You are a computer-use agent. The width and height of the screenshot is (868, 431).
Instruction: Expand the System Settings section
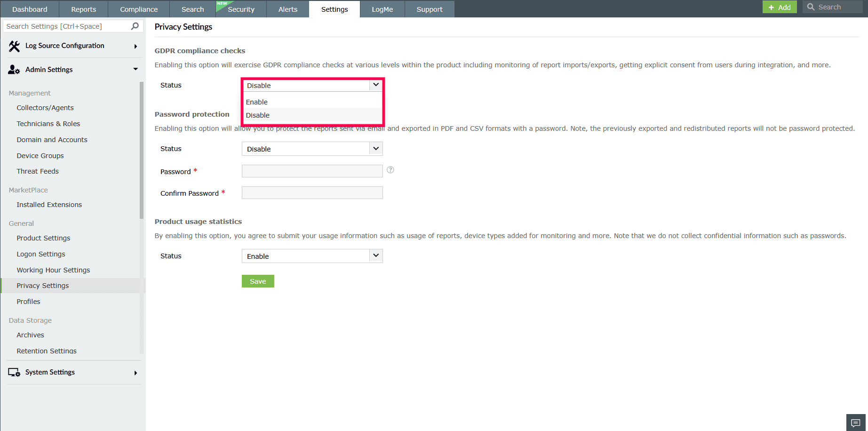135,372
